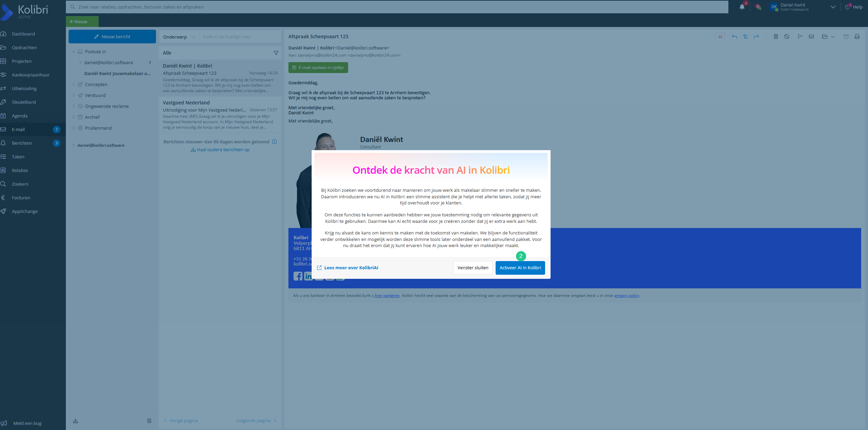Image resolution: width=868 pixels, height=430 pixels.
Task: Open notifications bell in header
Action: [x=742, y=7]
